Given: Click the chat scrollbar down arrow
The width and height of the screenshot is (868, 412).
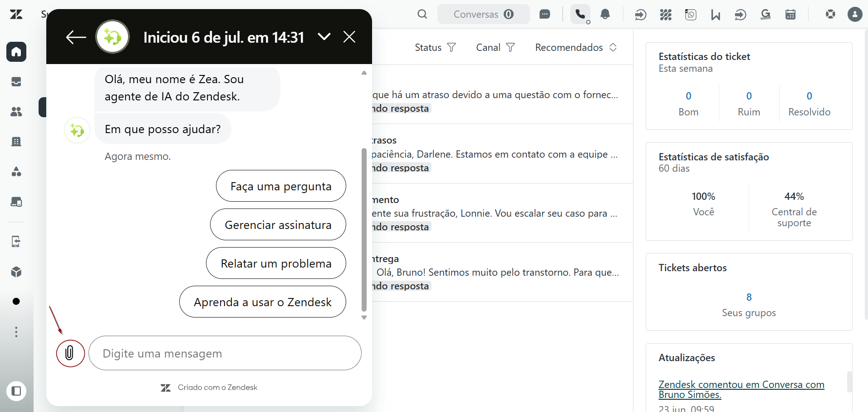Looking at the screenshot, I should point(364,318).
